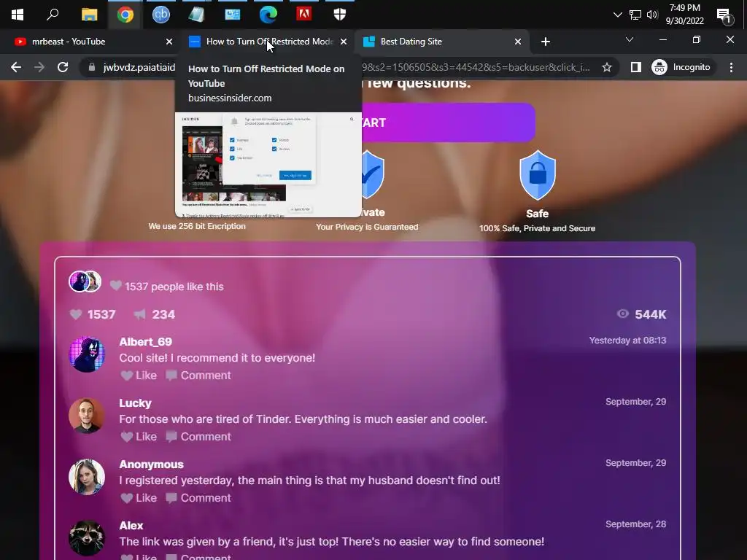Open the Windows Start menu
Image resolution: width=747 pixels, height=560 pixels.
pos(18,15)
